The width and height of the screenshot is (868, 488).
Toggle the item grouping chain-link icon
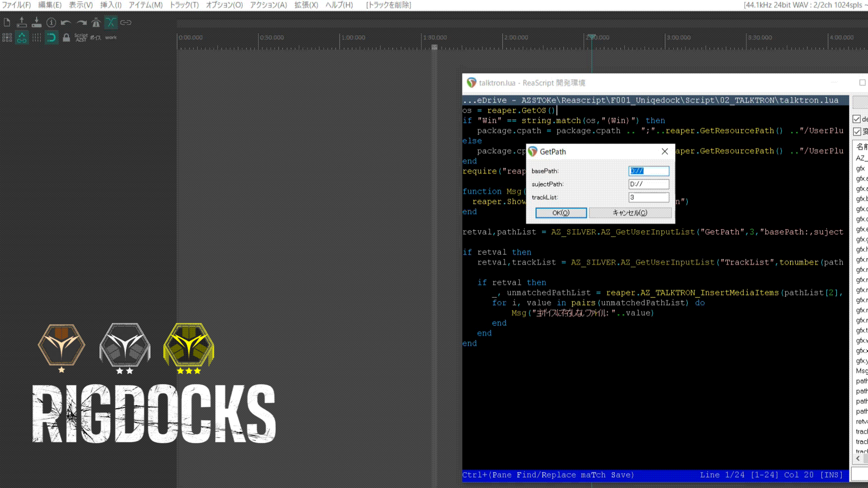point(126,23)
